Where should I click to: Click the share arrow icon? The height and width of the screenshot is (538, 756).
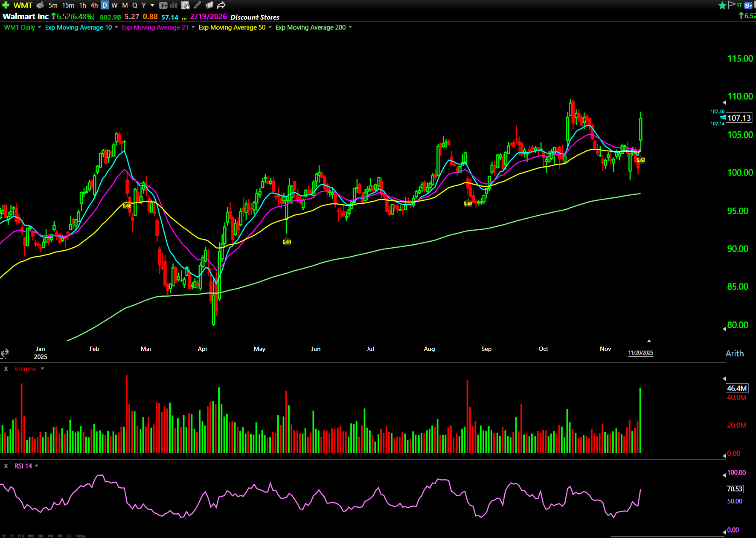221,5
